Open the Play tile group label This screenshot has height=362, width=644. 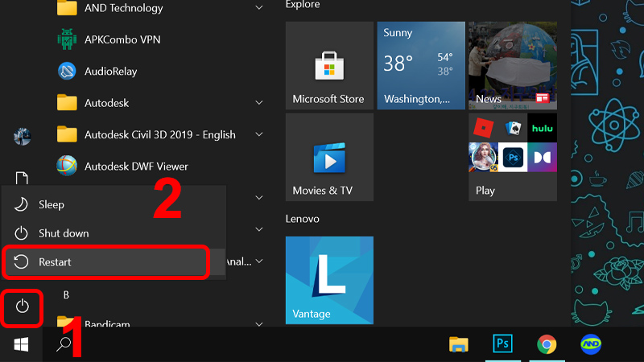(x=485, y=191)
